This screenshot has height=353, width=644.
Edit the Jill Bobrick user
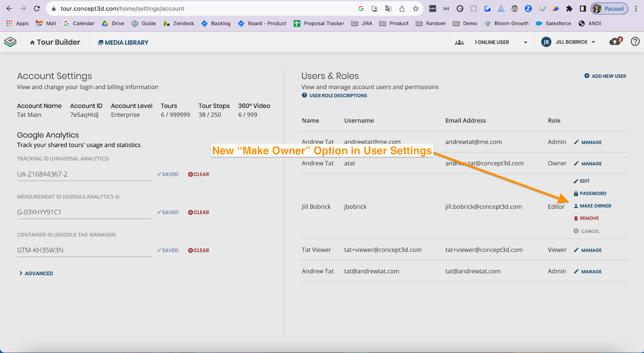582,181
